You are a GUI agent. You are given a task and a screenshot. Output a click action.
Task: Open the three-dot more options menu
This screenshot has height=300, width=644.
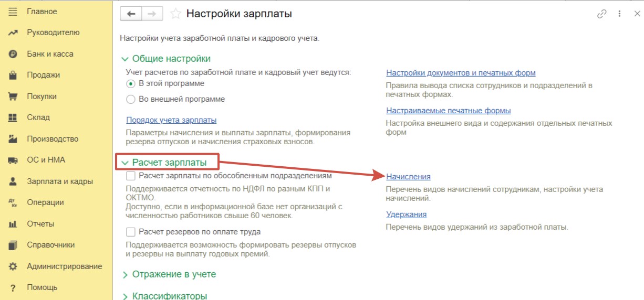[x=619, y=14]
